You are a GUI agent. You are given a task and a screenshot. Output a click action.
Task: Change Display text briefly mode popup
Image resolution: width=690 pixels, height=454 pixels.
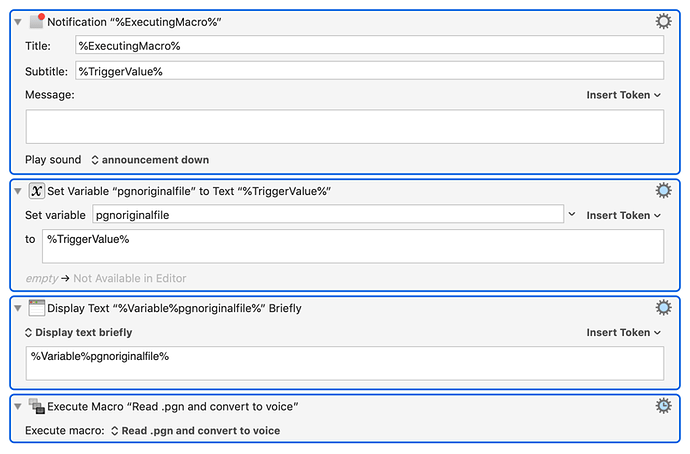[78, 333]
